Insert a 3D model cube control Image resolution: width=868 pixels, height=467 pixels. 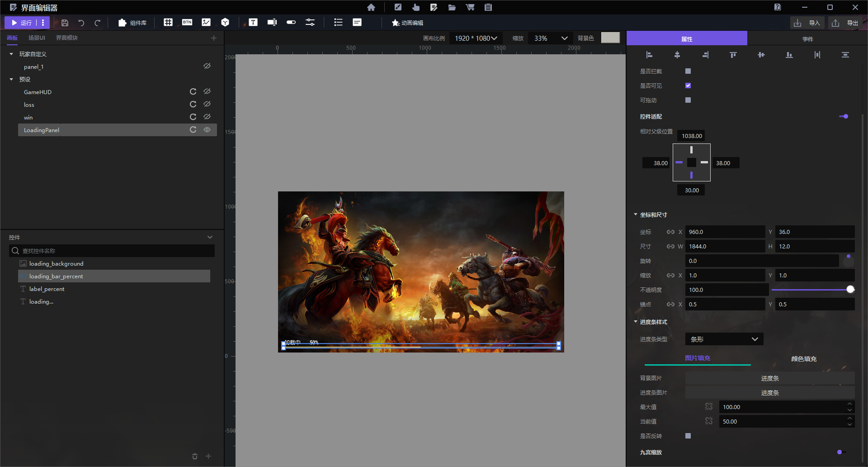pos(225,22)
